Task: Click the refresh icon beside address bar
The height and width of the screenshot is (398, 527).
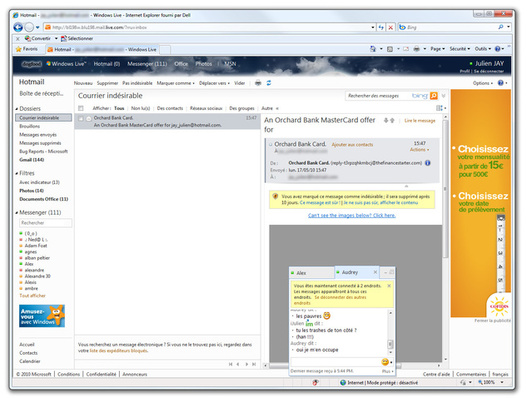Action: [381, 27]
